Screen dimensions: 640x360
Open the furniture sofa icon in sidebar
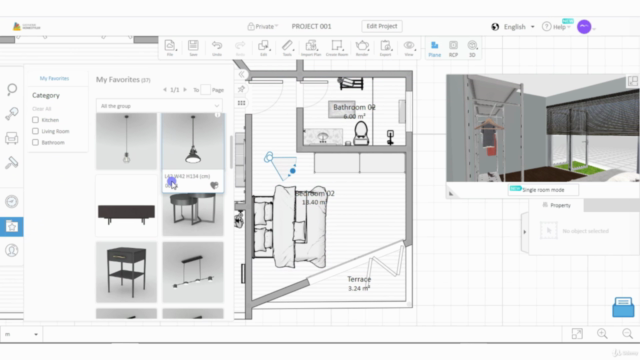tap(12, 138)
